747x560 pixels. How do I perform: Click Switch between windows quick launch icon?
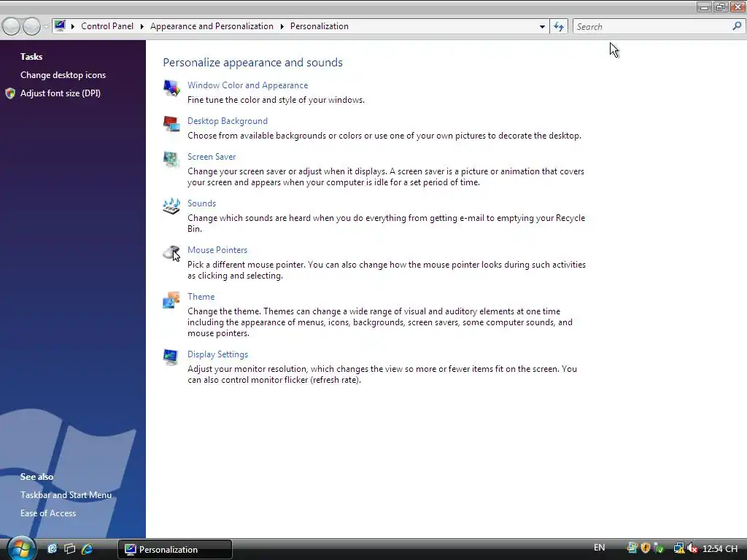pyautogui.click(x=69, y=548)
